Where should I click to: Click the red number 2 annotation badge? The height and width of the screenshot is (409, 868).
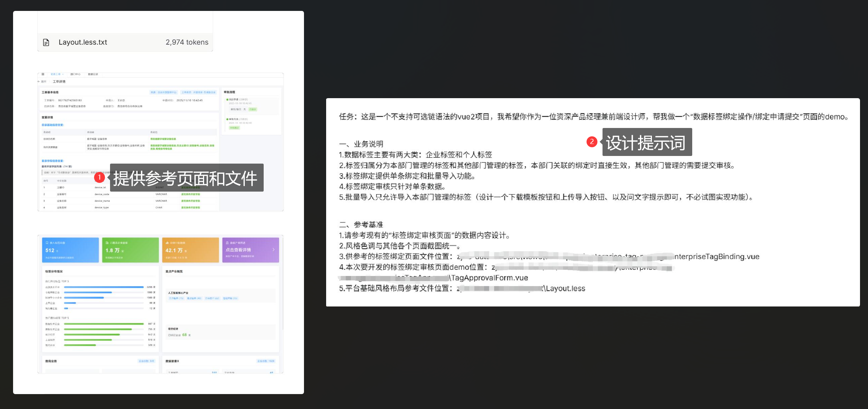[592, 142]
